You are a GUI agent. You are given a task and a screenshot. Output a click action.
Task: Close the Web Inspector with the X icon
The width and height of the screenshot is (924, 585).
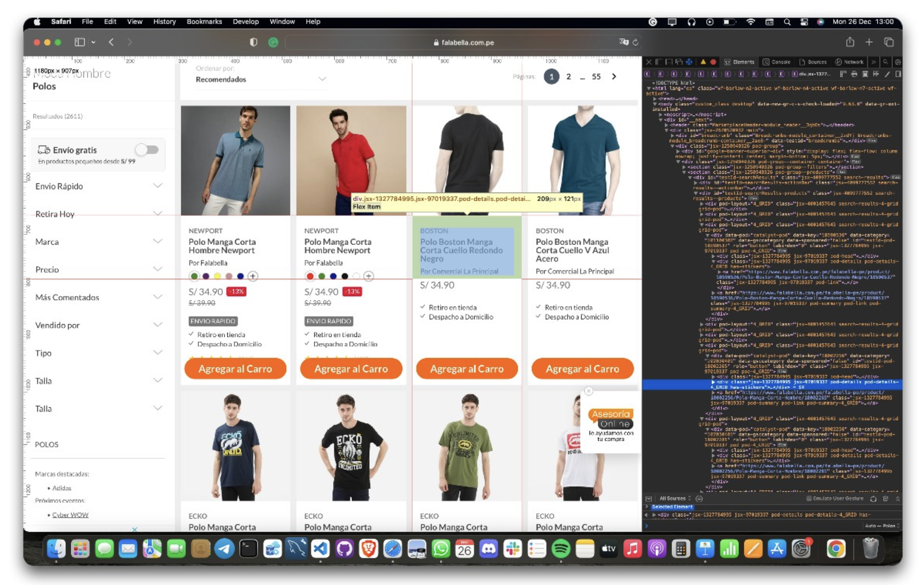click(649, 62)
